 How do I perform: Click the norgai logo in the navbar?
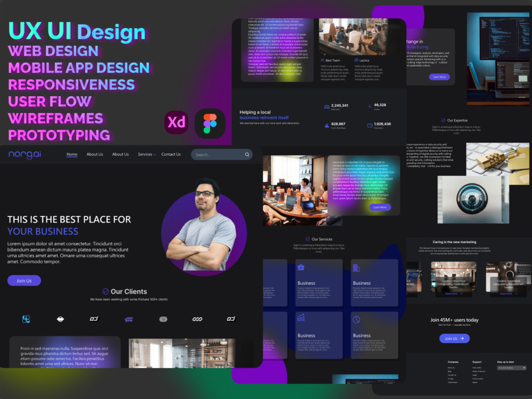[25, 154]
